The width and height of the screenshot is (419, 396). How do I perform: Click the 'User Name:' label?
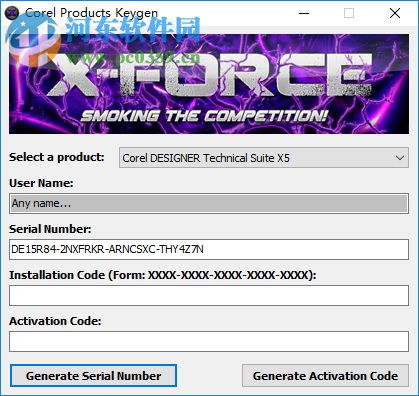pyautogui.click(x=41, y=183)
